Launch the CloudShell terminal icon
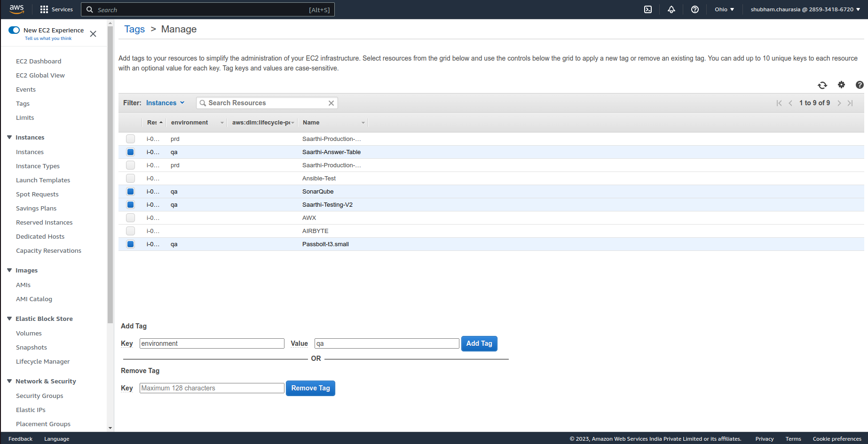Image resolution: width=868 pixels, height=444 pixels. click(648, 9)
